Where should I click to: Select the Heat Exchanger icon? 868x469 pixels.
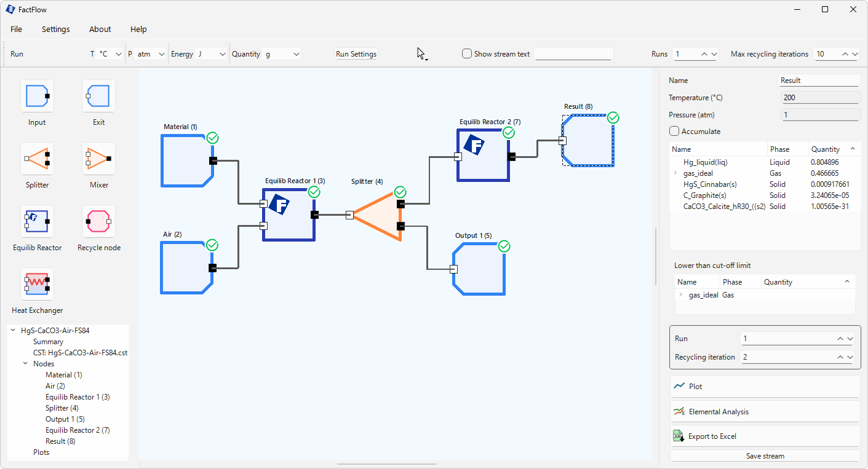pyautogui.click(x=37, y=285)
